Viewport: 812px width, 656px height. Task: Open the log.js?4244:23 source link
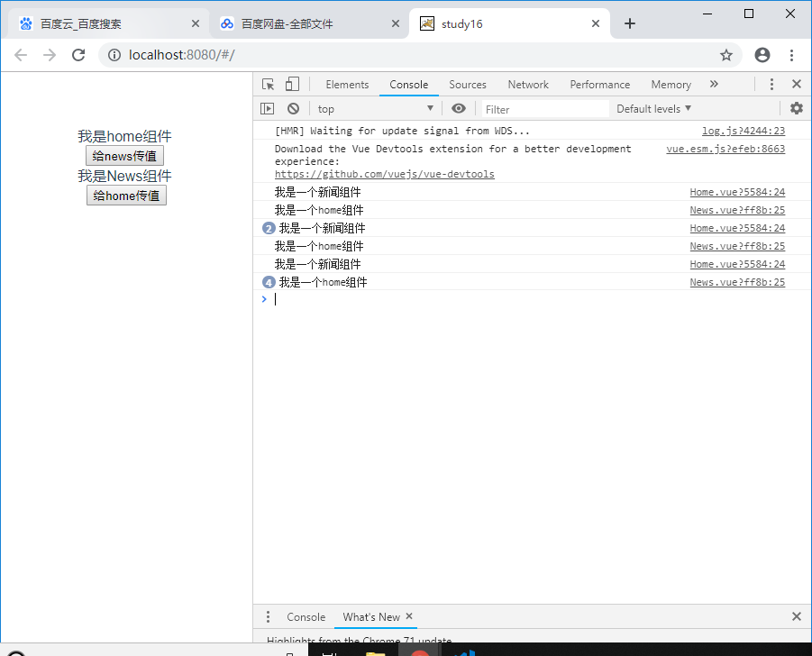coord(744,131)
